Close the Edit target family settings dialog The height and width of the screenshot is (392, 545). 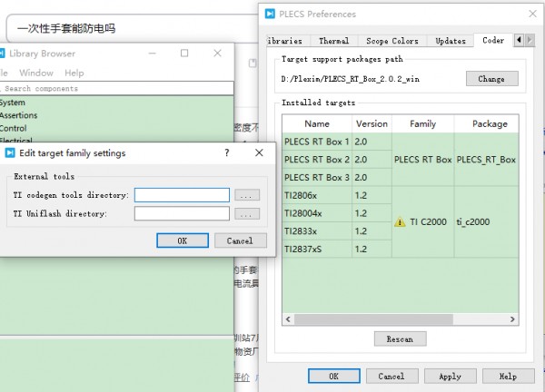[259, 152]
